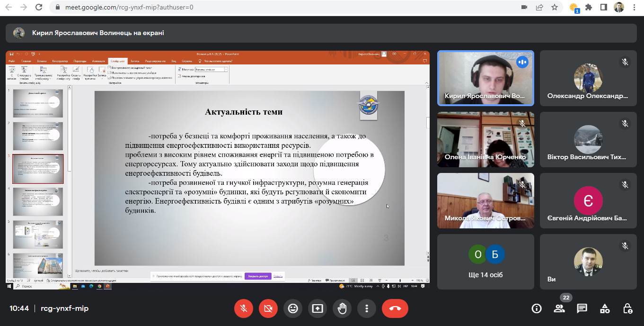Select slide 2 thumbnail in slide pane
The image size is (644, 326).
pos(37,136)
